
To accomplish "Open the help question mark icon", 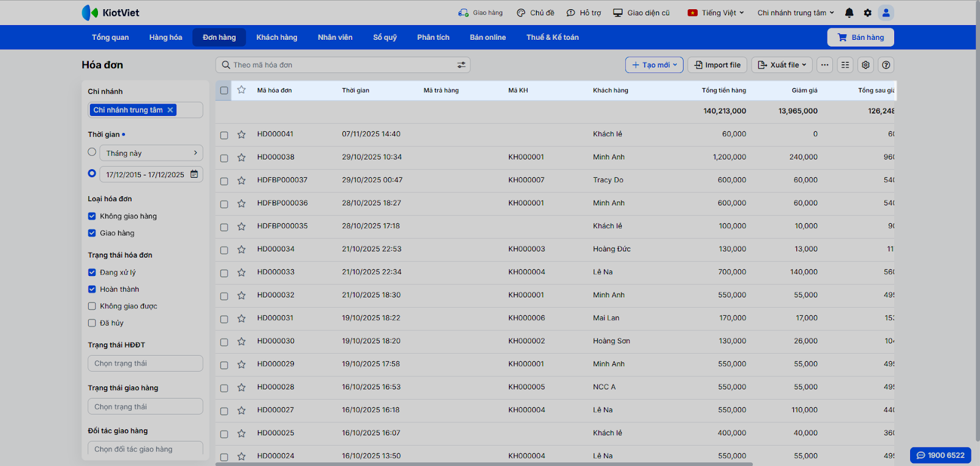I will [x=886, y=65].
